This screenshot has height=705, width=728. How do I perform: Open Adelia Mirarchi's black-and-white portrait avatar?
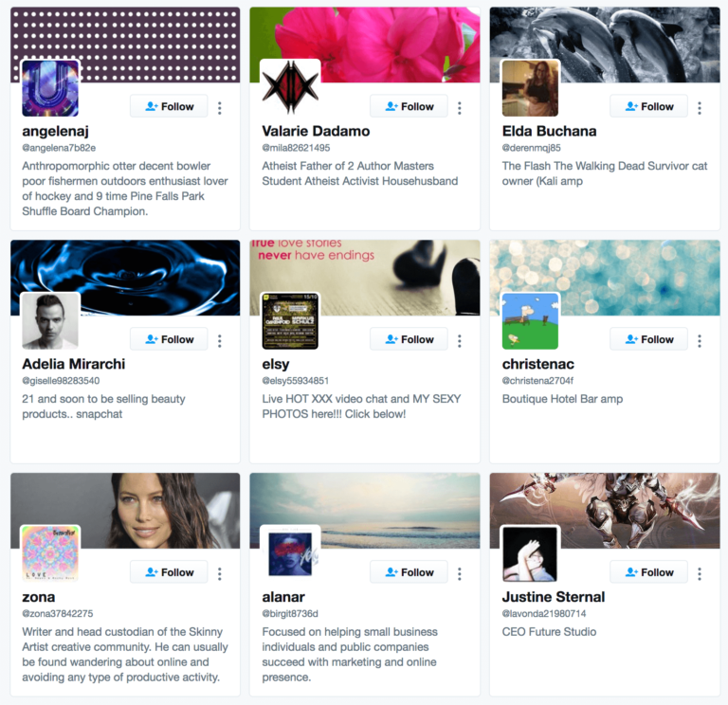(x=50, y=321)
